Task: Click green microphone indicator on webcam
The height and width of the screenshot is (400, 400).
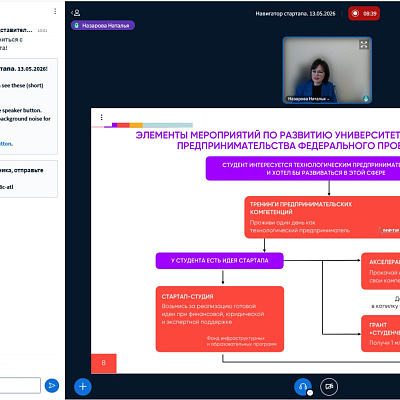Action: point(366,99)
